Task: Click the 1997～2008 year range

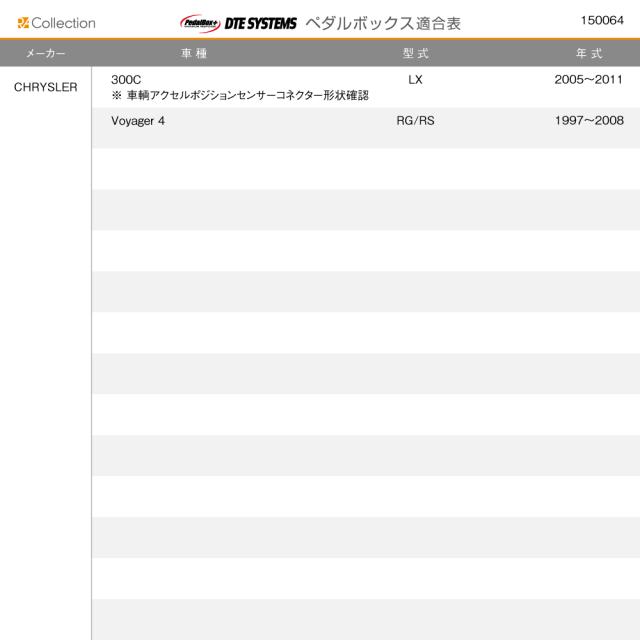Action: (588, 121)
